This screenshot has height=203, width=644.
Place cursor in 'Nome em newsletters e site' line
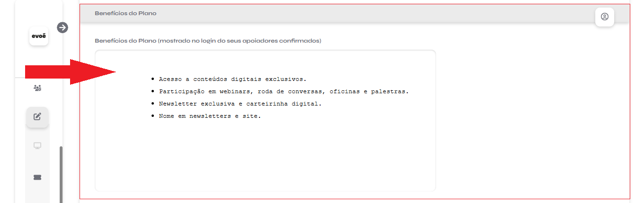pyautogui.click(x=210, y=116)
